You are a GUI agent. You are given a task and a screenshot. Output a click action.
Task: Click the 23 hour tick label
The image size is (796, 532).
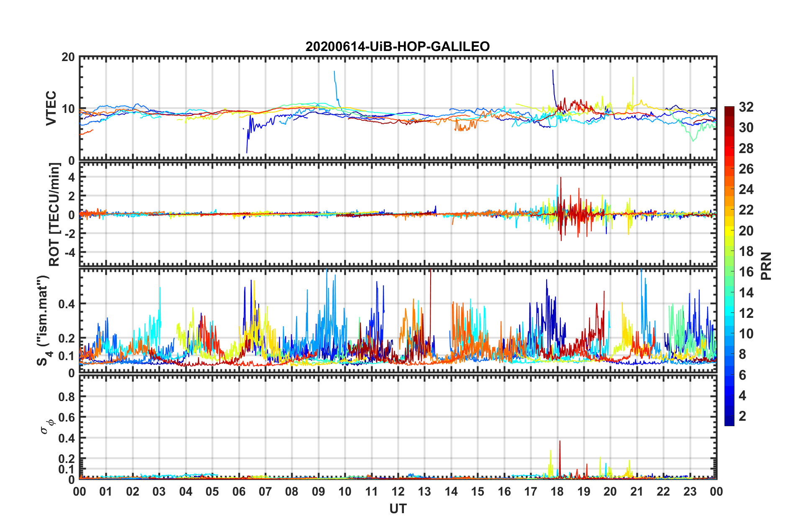[x=690, y=491]
